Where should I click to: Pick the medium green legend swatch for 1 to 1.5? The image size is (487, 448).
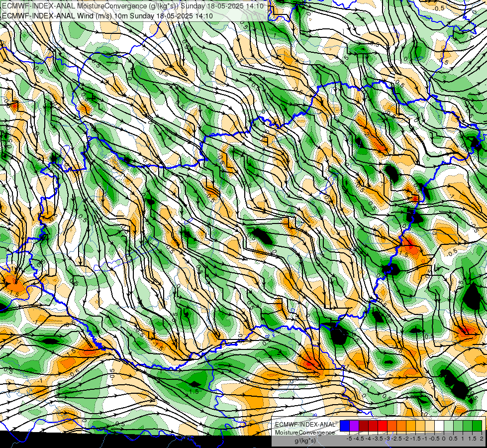pyautogui.click(x=468, y=426)
